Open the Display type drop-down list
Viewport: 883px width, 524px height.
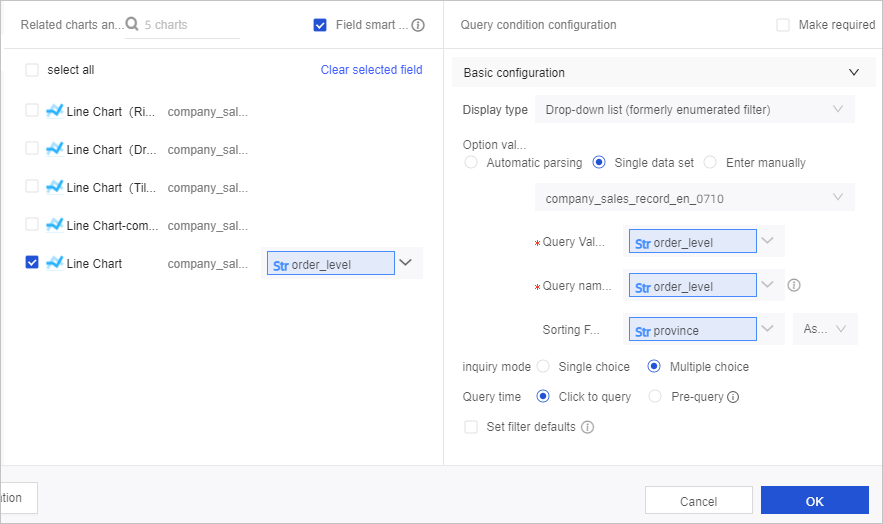(x=694, y=109)
